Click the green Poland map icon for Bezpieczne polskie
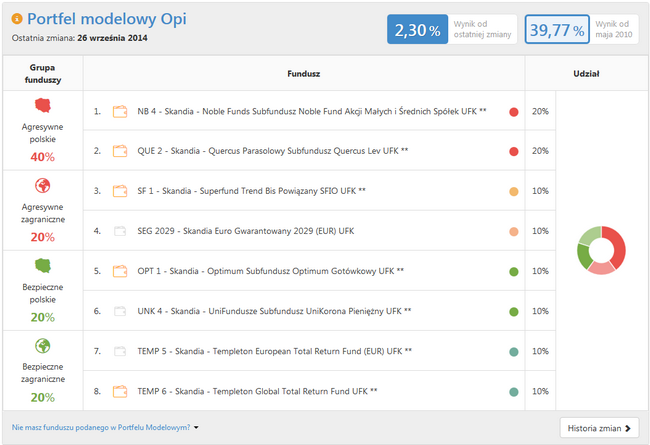Image resolution: width=650 pixels, height=445 pixels. pyautogui.click(x=42, y=266)
